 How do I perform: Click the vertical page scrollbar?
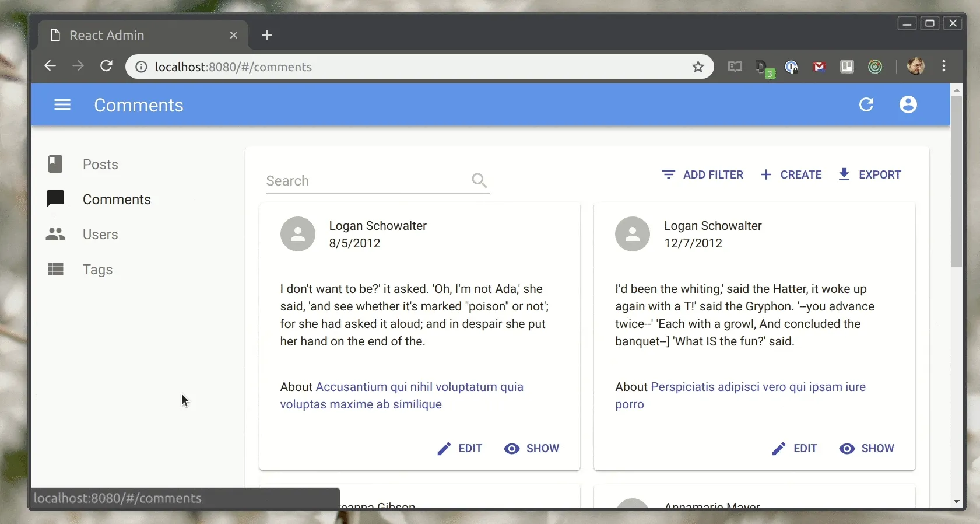coord(956,181)
